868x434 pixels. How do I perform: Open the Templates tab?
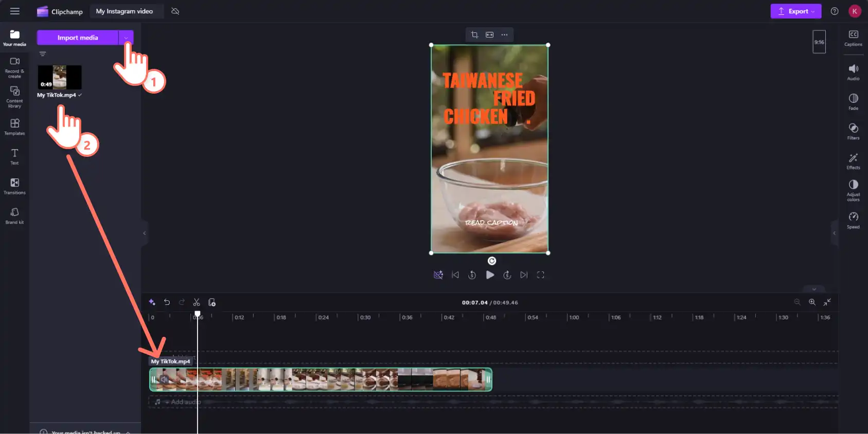click(x=14, y=127)
